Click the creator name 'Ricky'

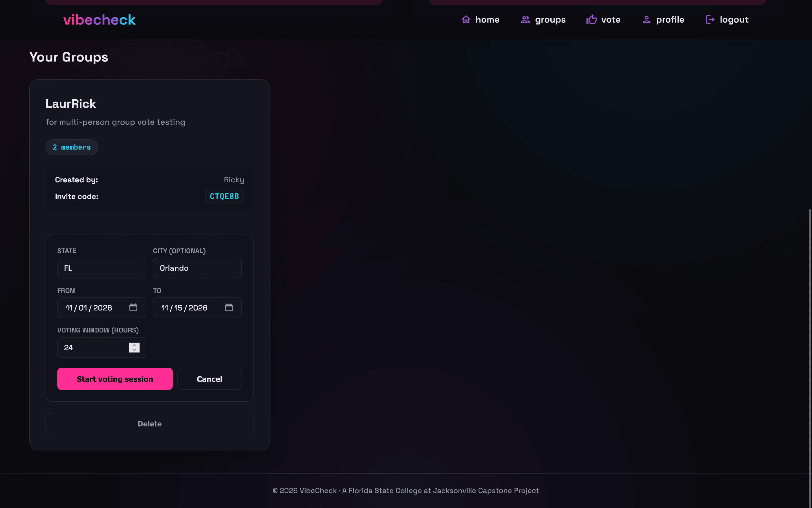coord(234,180)
